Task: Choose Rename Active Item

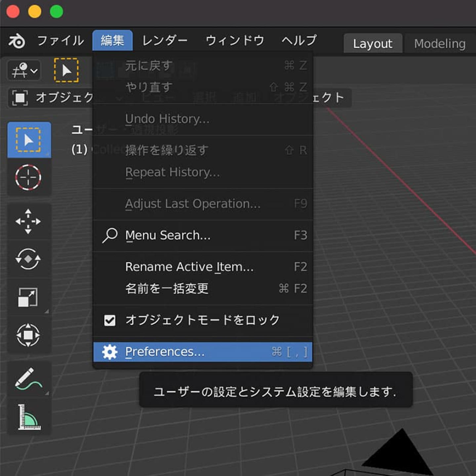Action: 203,267
